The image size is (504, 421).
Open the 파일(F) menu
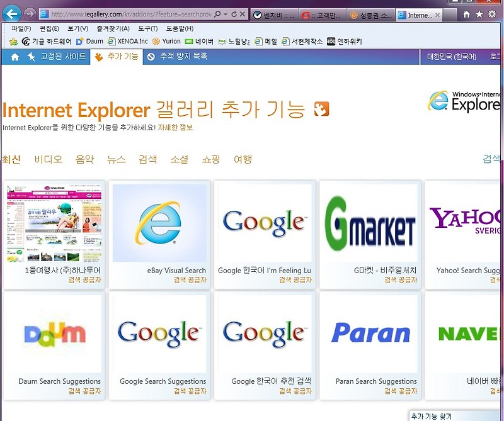click(x=21, y=28)
